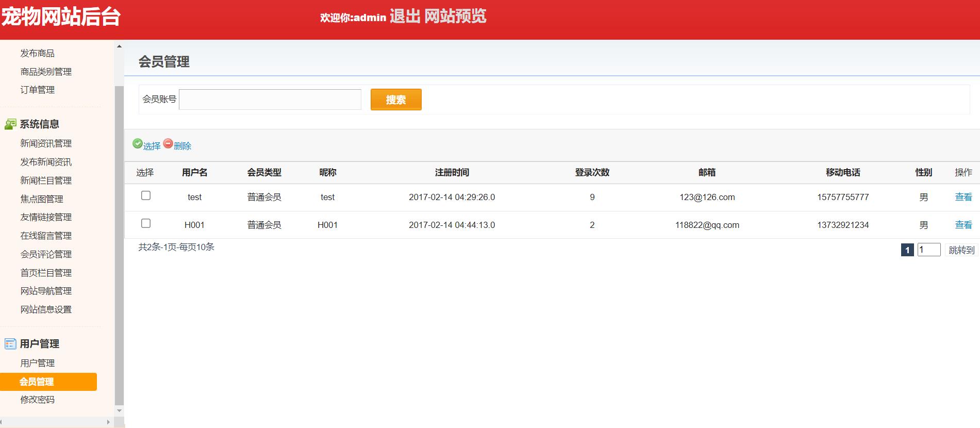Viewport: 980px width, 428px height.
Task: Open 焦点图管理 in sidebar
Action: point(42,199)
